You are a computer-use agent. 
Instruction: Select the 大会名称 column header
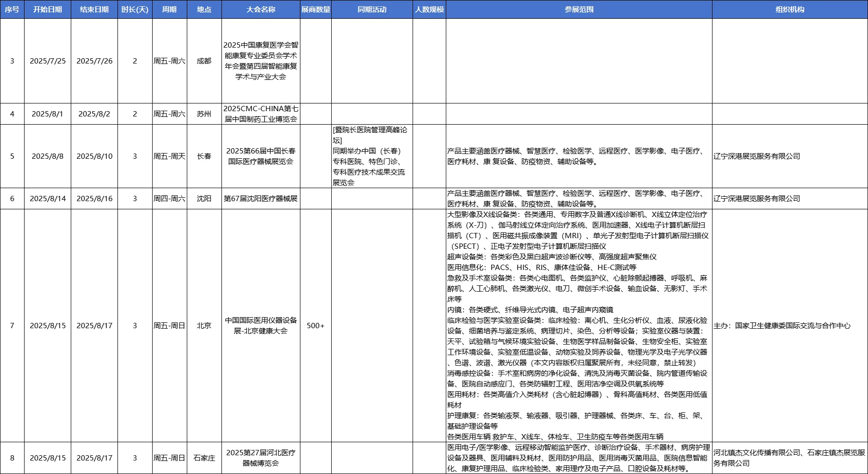[261, 9]
